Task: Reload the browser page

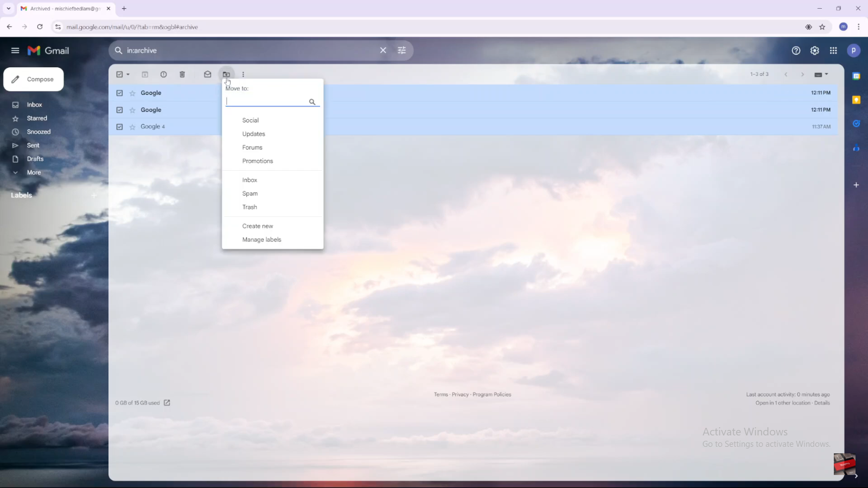Action: click(40, 27)
